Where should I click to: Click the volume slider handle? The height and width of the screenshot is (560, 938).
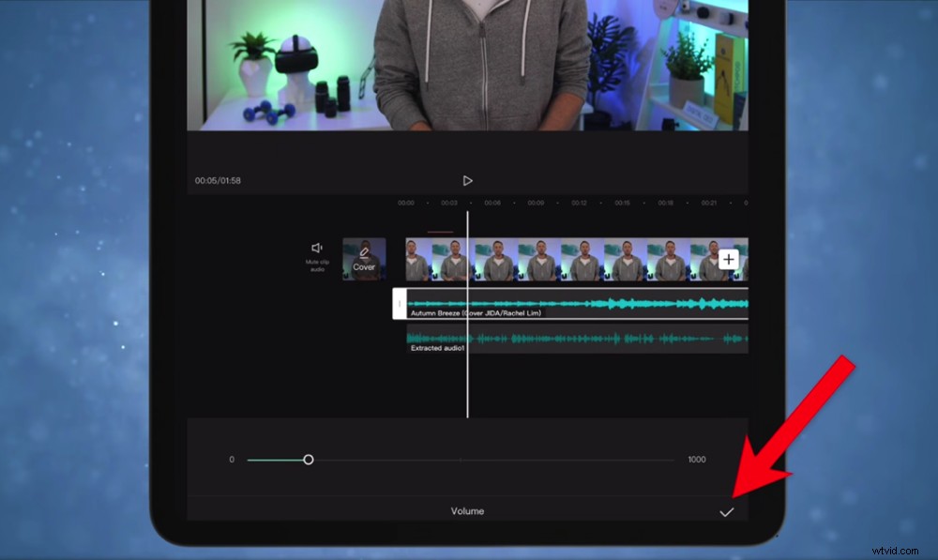click(x=310, y=460)
